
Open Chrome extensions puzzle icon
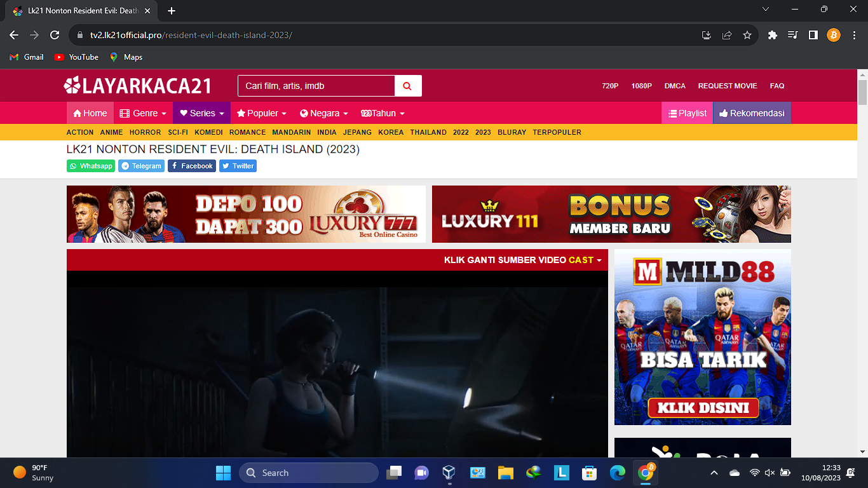point(773,35)
